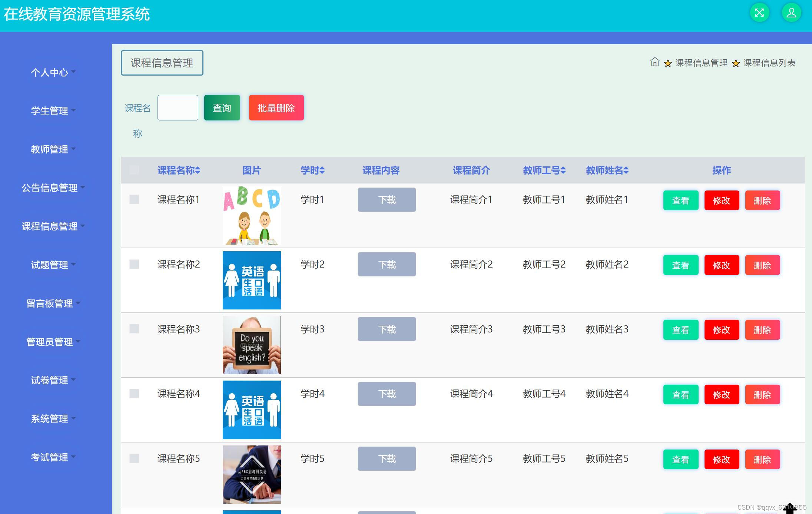The width and height of the screenshot is (812, 514).
Task: Edit 课程名称1 with 修改 button
Action: [x=722, y=200]
